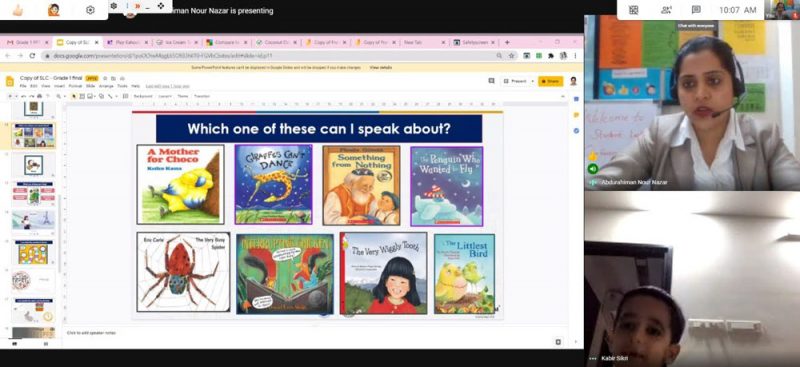Open the Arrange menu in Slides

coord(106,86)
